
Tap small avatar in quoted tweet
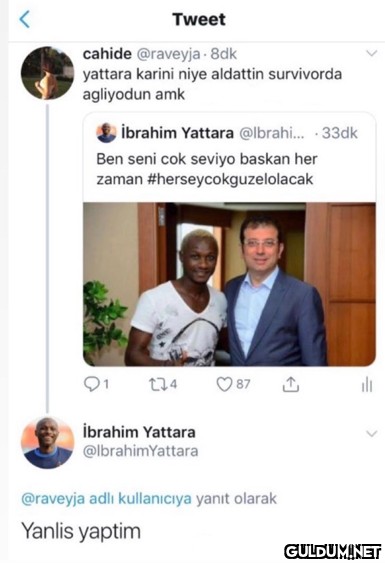tap(106, 133)
